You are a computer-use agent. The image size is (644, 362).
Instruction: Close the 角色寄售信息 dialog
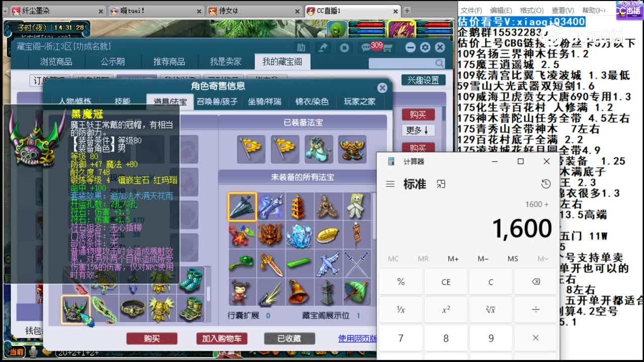pos(382,87)
